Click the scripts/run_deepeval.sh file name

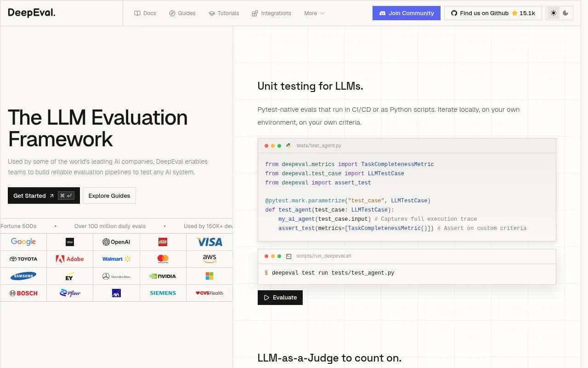pyautogui.click(x=324, y=256)
